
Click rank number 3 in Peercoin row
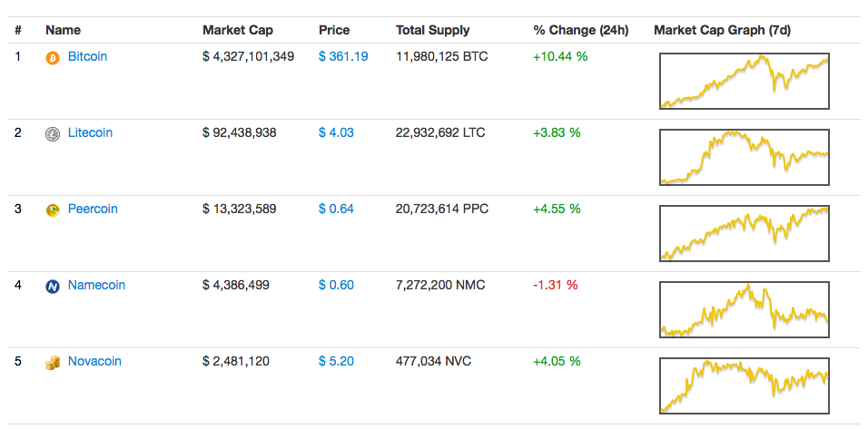[x=18, y=209]
